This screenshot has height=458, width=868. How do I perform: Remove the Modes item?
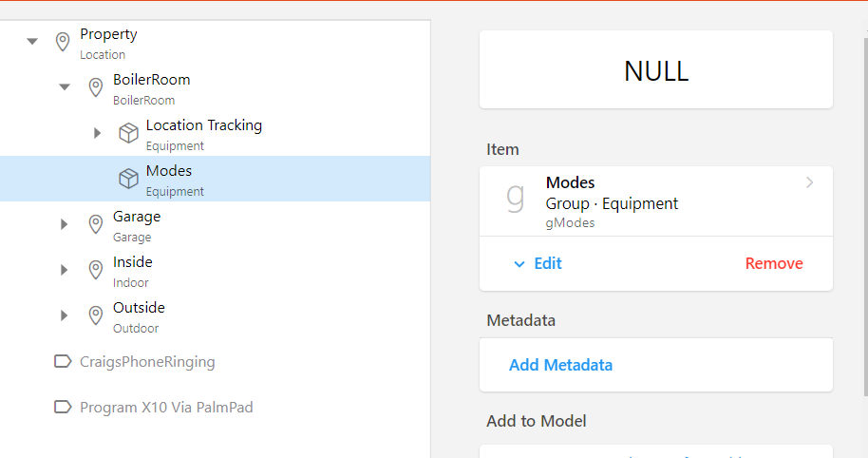pos(773,263)
